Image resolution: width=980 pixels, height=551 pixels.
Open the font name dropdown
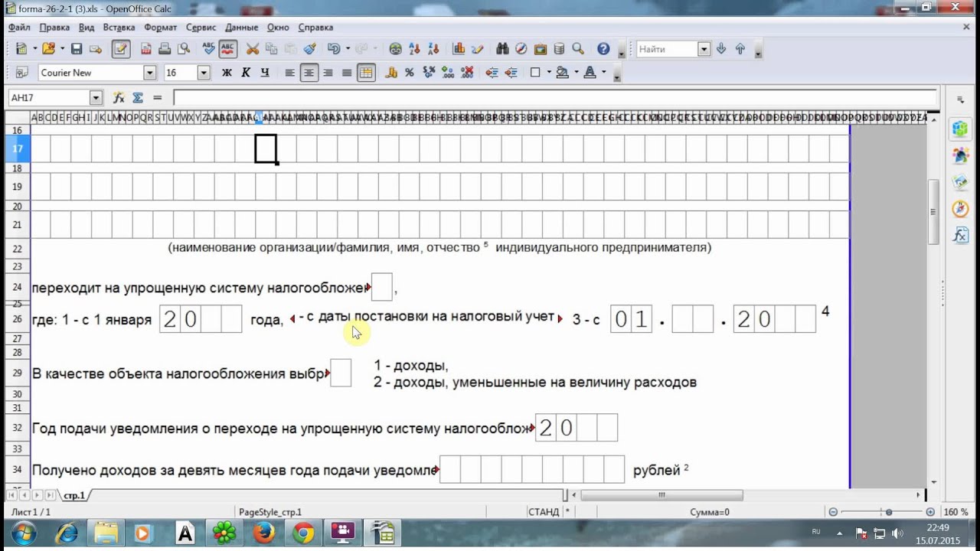click(149, 73)
